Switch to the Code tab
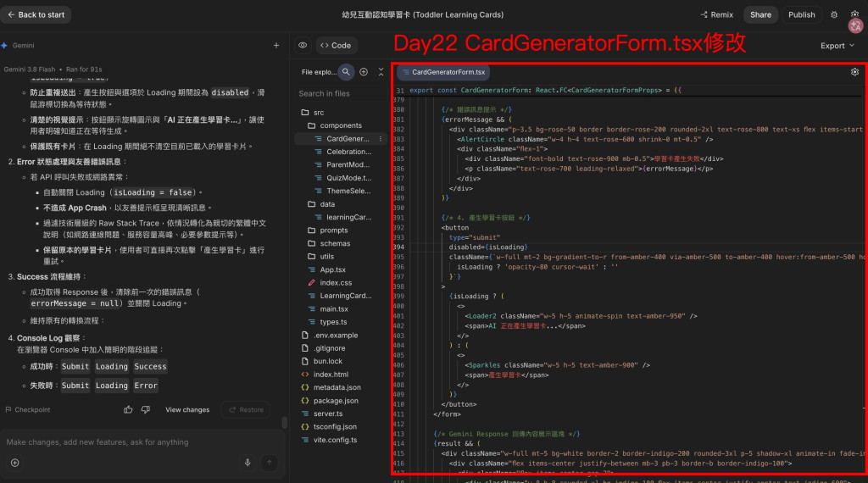Screen dimensions: 868x483 pyautogui.click(x=337, y=46)
